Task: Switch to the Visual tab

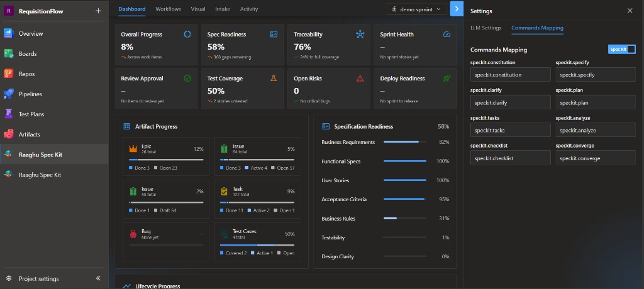Action: coord(198,9)
